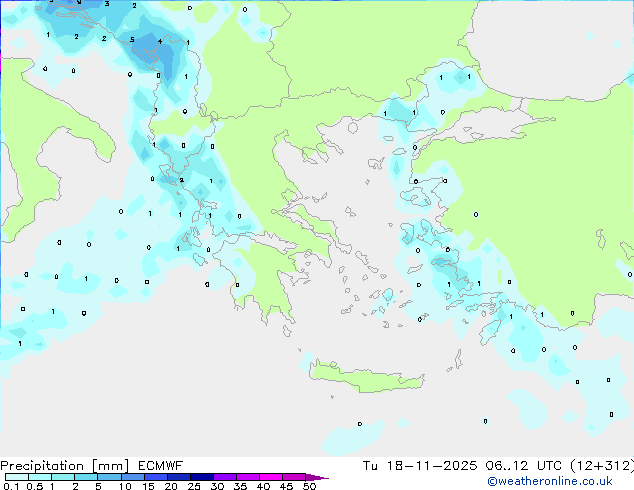This screenshot has width=634, height=490.
Task: Click the 10–15 mm legend swatch
Action: point(133,477)
